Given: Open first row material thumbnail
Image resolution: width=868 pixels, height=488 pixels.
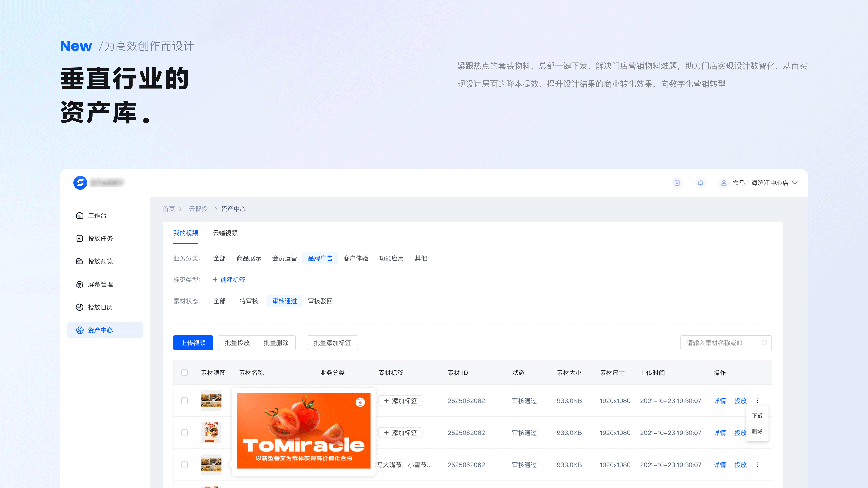Looking at the screenshot, I should coord(211,401).
